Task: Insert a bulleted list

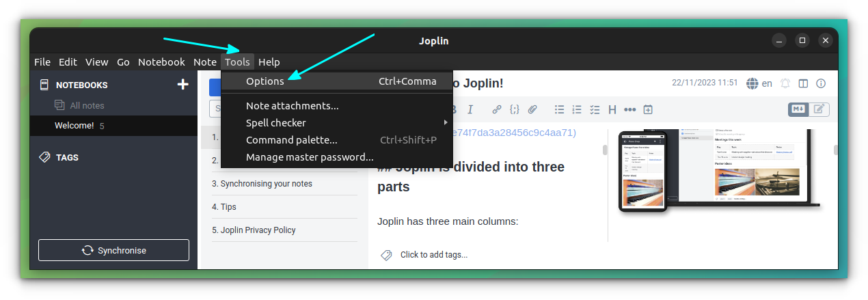Action: [560, 109]
